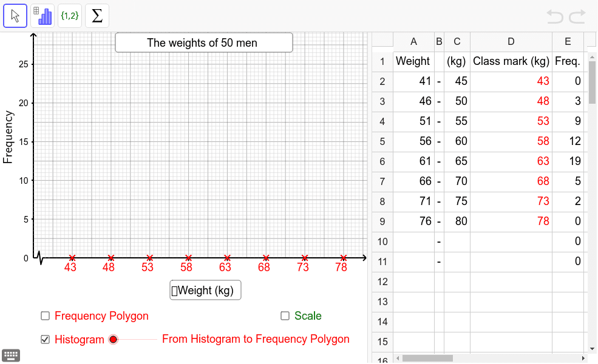Click the Weight (kg) axis label box
This screenshot has width=598, height=364.
point(205,291)
